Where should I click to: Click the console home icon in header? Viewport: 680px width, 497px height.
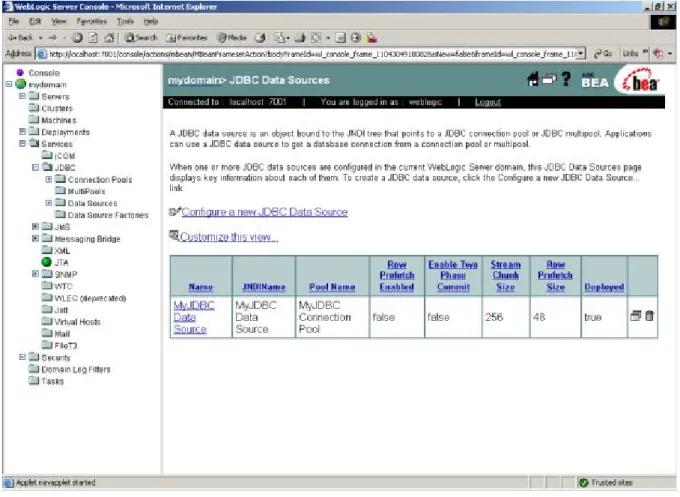533,79
